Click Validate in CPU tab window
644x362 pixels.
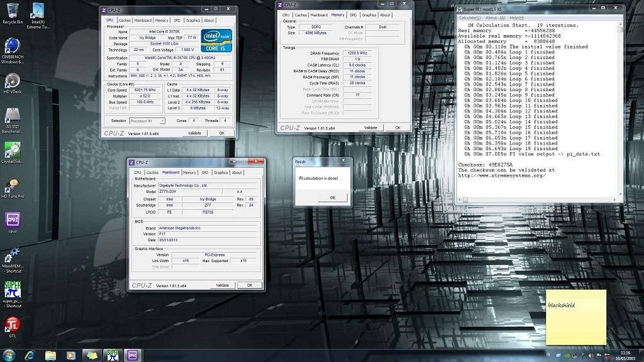tap(194, 133)
